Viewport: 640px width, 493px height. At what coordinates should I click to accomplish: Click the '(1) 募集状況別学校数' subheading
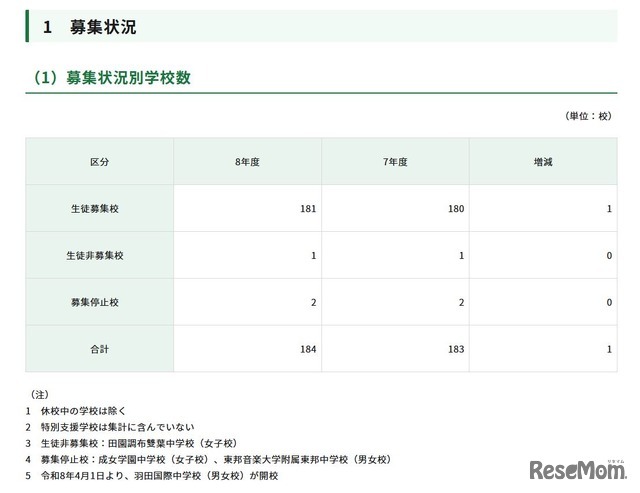pos(112,77)
